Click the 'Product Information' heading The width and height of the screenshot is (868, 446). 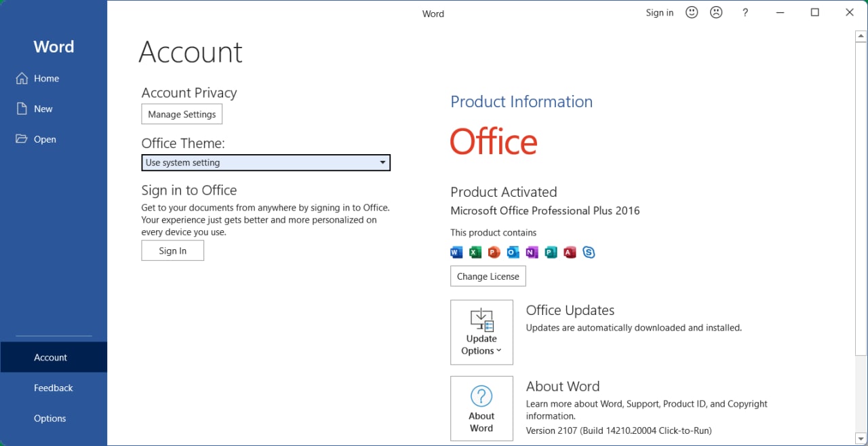[521, 102]
